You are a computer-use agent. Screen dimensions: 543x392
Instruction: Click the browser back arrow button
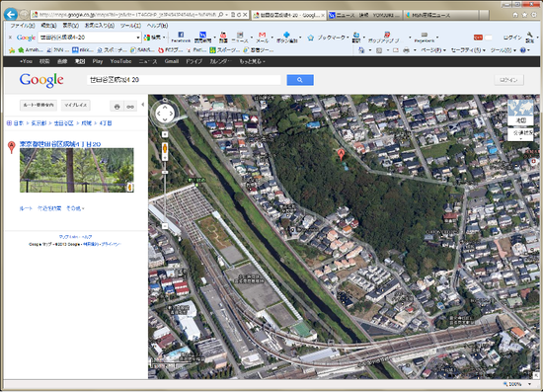11,14
